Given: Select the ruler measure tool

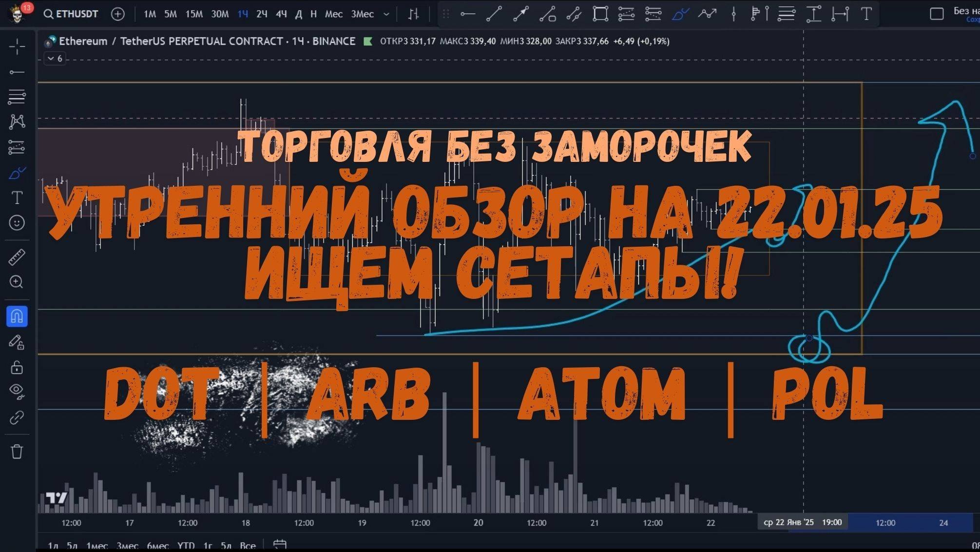Looking at the screenshot, I should point(17,257).
